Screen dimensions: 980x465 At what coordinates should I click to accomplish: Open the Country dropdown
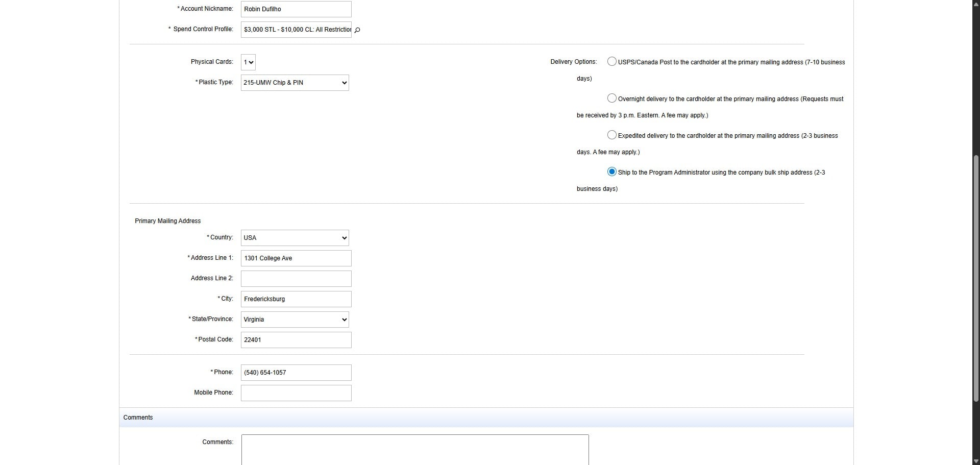pyautogui.click(x=295, y=238)
